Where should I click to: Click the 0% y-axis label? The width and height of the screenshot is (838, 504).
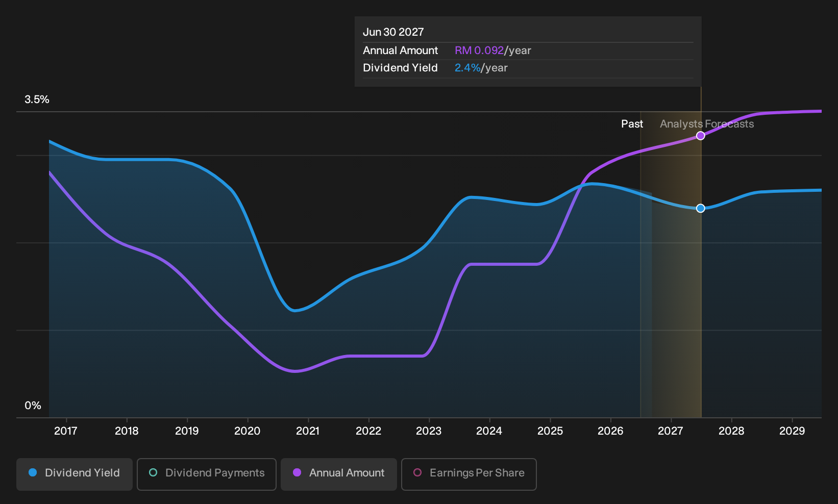pos(33,406)
